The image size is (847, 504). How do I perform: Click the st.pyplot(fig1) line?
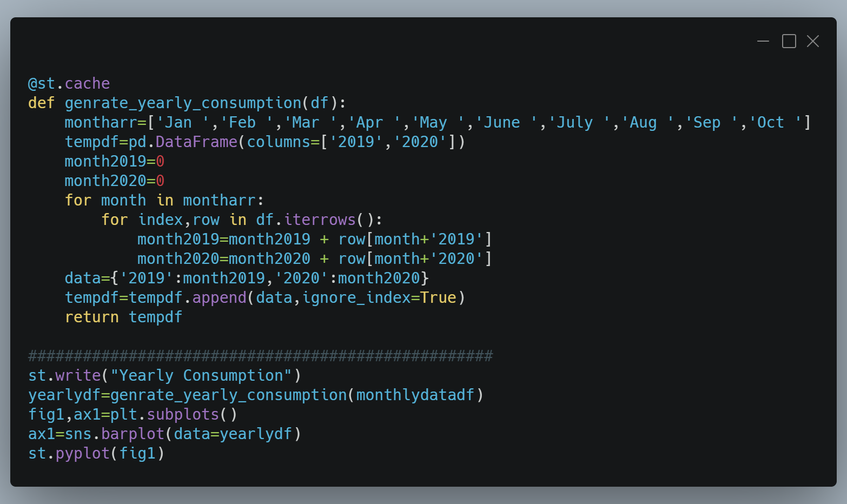[x=96, y=453]
